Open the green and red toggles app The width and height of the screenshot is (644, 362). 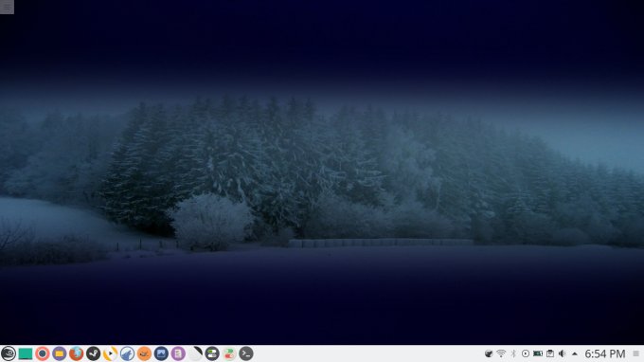click(x=229, y=353)
